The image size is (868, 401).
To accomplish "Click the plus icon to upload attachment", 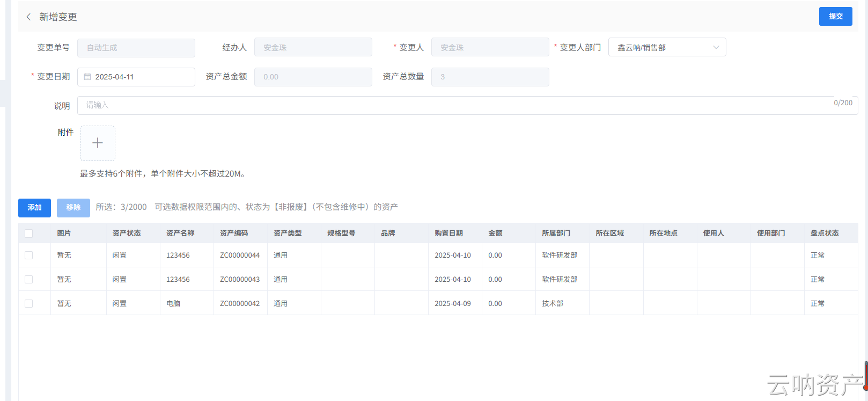I will pyautogui.click(x=98, y=143).
